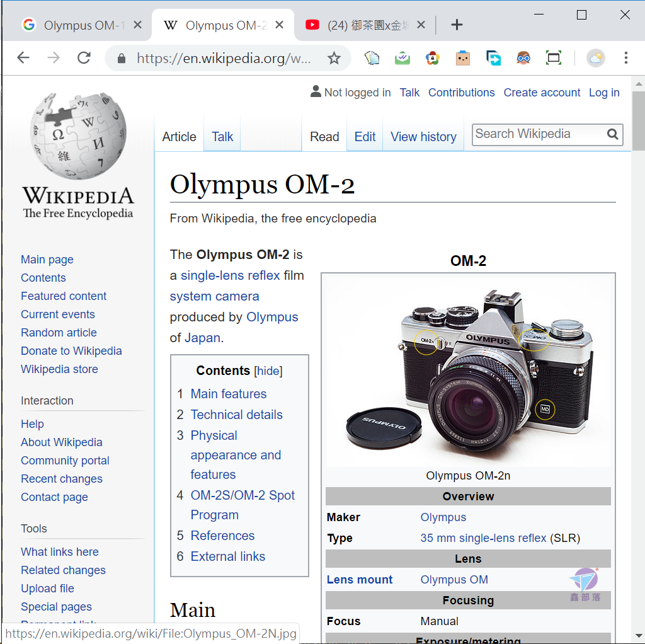Open the Chrome profile avatar
This screenshot has width=645, height=644.
point(596,58)
